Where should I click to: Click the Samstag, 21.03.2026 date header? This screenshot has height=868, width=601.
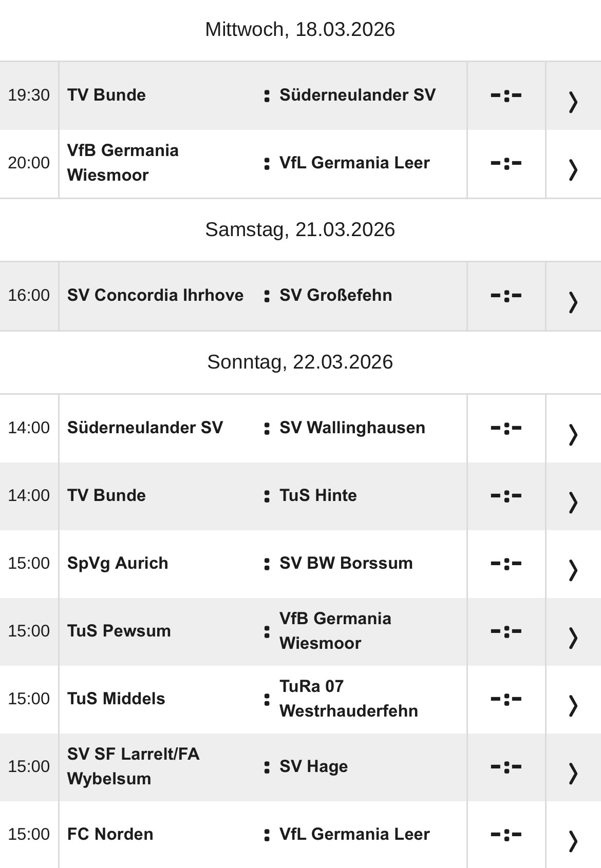click(x=300, y=228)
